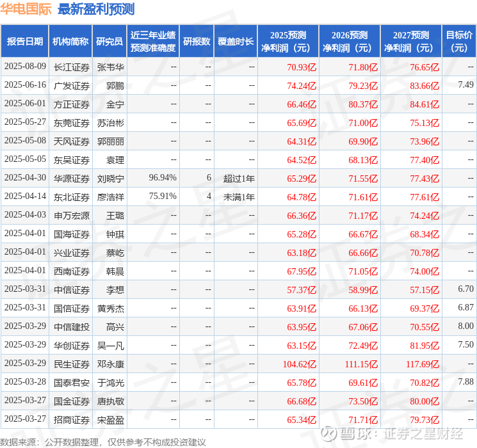Viewport: 477px width, 448px height.
Task: Click the 国泰君安 institution cell
Action: pyautogui.click(x=72, y=383)
